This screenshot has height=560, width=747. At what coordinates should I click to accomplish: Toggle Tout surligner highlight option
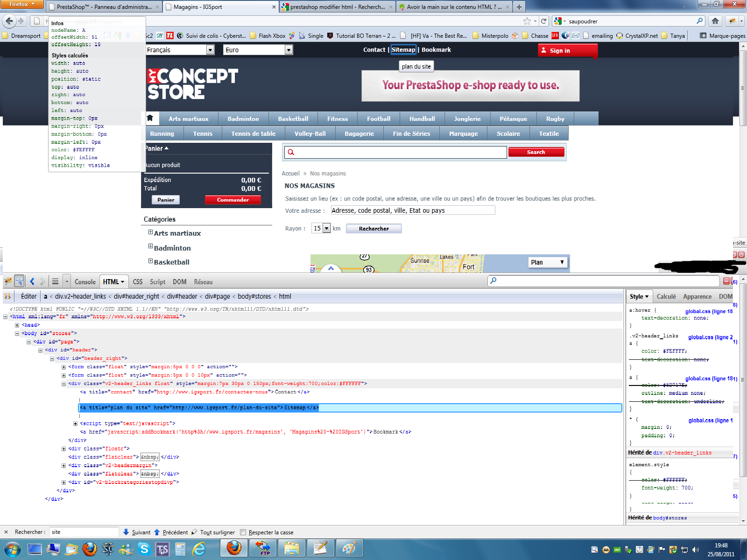(213, 532)
